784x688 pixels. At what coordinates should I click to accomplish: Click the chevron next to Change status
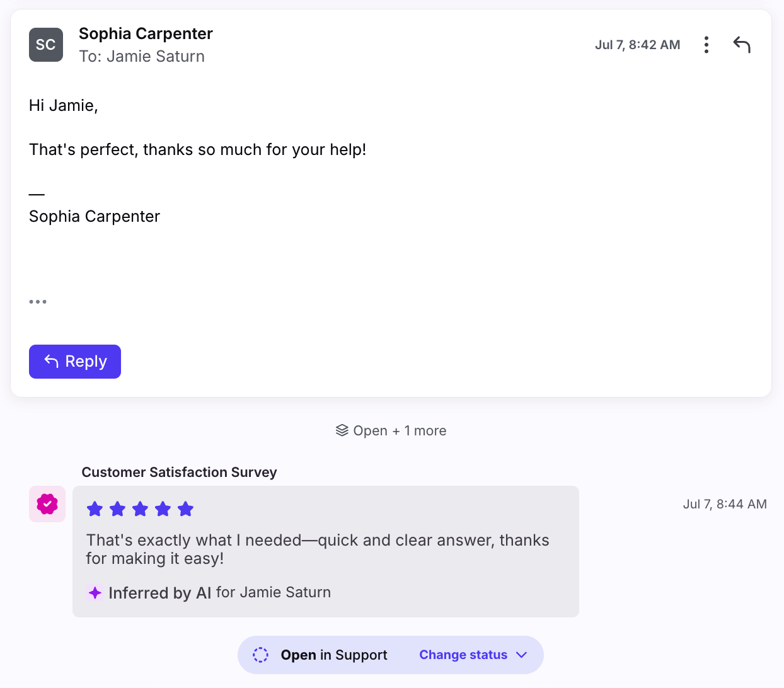pos(521,655)
